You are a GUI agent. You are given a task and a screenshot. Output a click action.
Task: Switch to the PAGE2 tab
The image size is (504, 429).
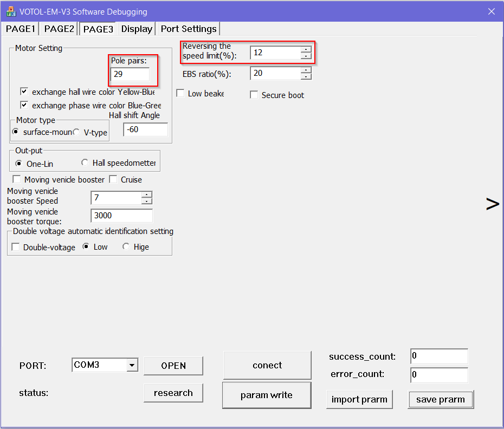pos(59,29)
